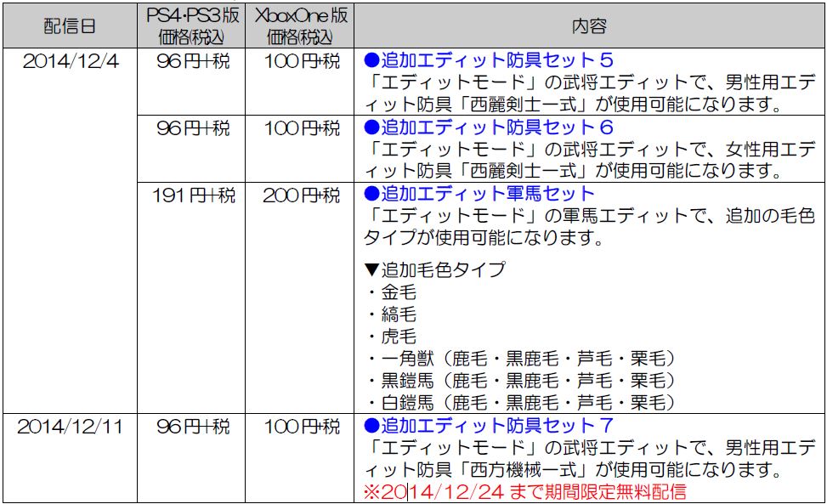Viewport: 827px width, 504px height.
Task: Select the 追加エディット軍馬セット heading
Action: (479, 195)
